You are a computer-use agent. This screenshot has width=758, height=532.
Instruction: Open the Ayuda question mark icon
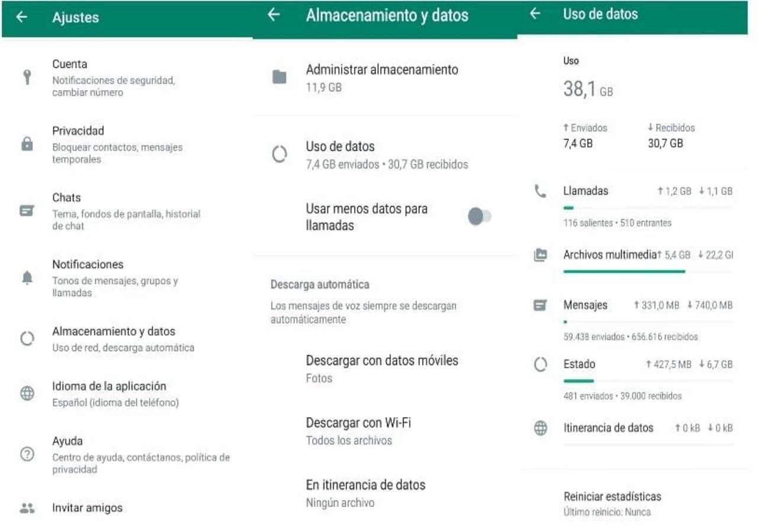point(26,454)
